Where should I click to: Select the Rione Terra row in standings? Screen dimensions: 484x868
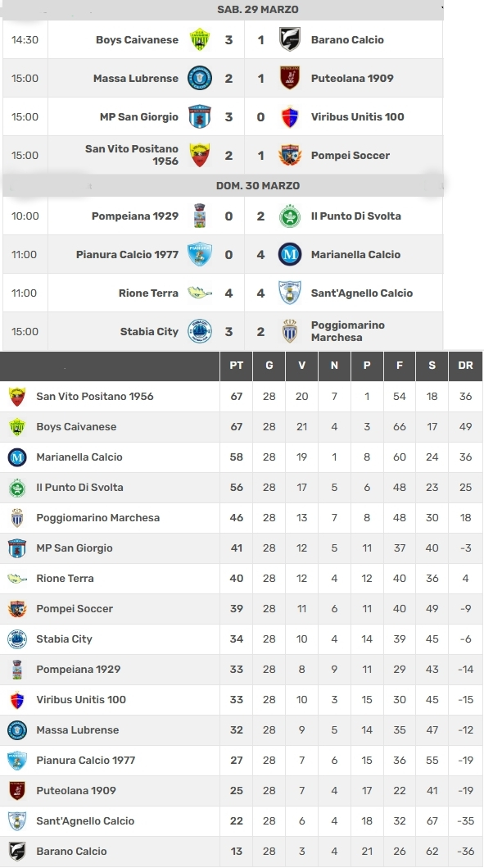241,579
